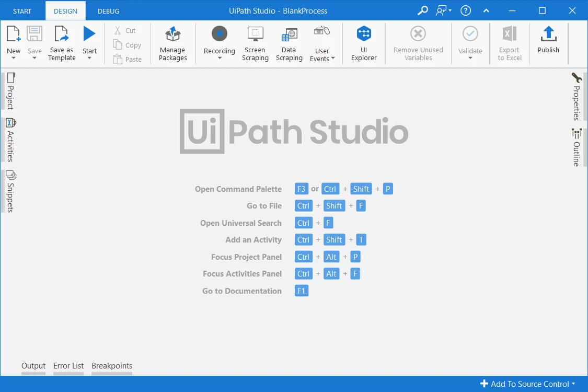Expand the Recording dropdown arrow

tap(220, 58)
